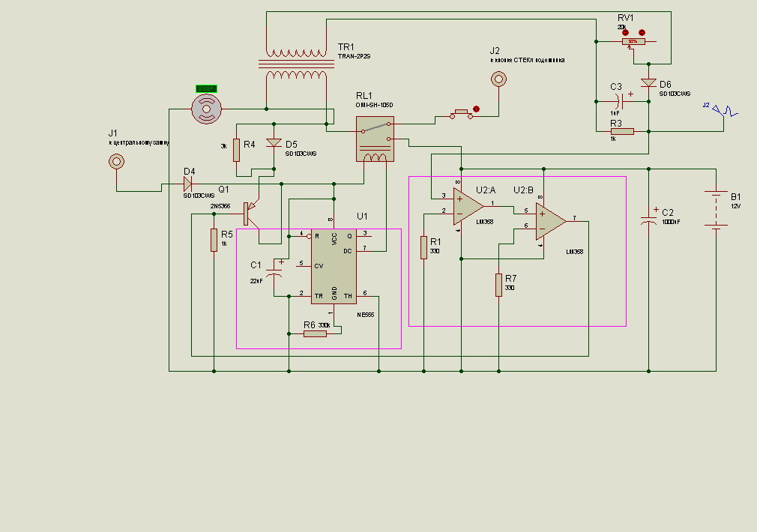Click RV1 right red adjust dot
The image size is (757, 532).
pos(642,32)
